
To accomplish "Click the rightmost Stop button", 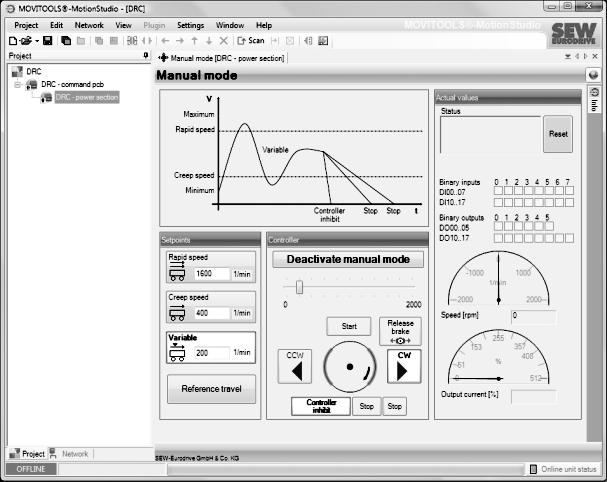I will click(394, 406).
